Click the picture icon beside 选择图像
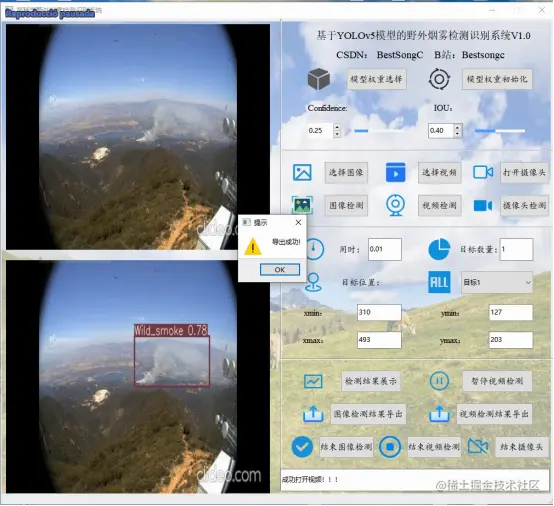Image resolution: width=554 pixels, height=506 pixels. [x=302, y=172]
